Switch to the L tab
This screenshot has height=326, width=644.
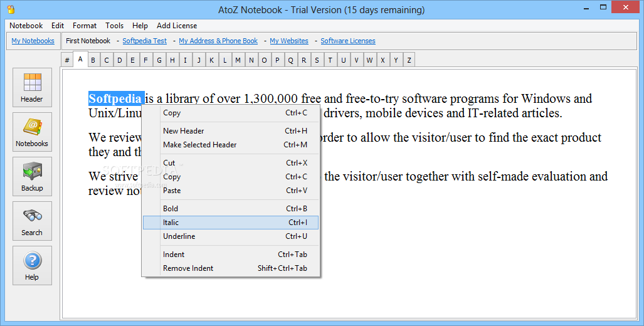pos(224,60)
